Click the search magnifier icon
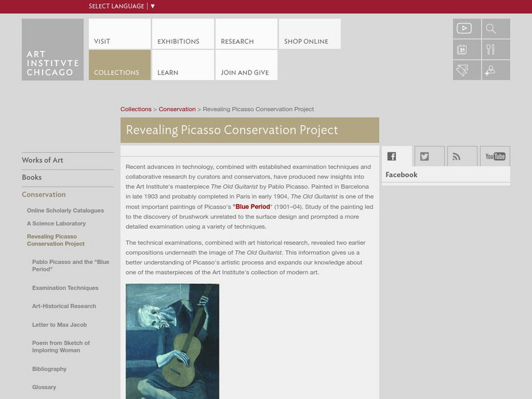Image resolution: width=532 pixels, height=399 pixels. click(x=495, y=29)
